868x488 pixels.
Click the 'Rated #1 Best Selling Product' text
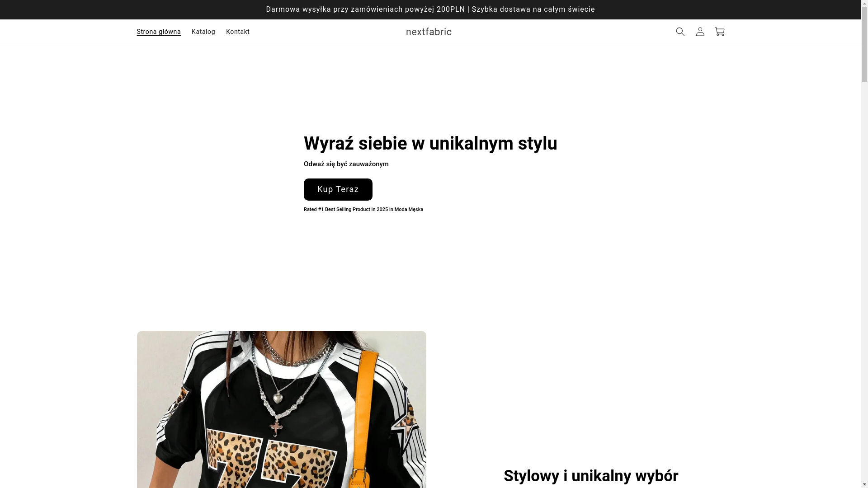point(363,210)
